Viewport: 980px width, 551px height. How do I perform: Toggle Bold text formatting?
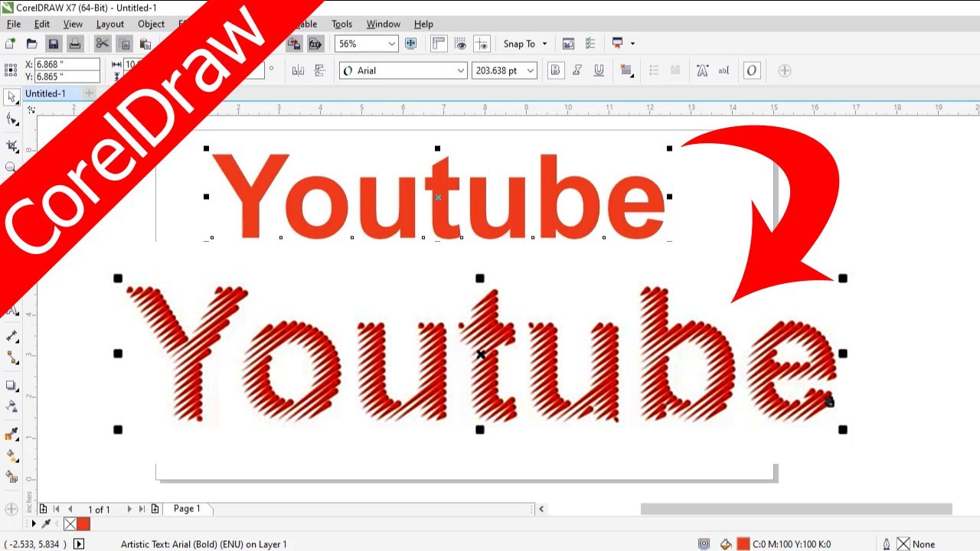coord(556,70)
